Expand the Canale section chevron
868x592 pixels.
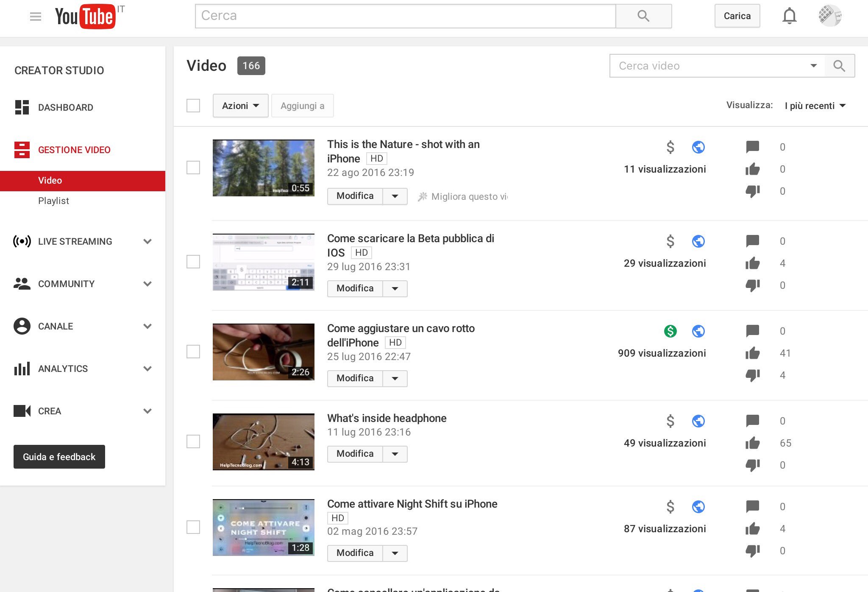click(147, 326)
